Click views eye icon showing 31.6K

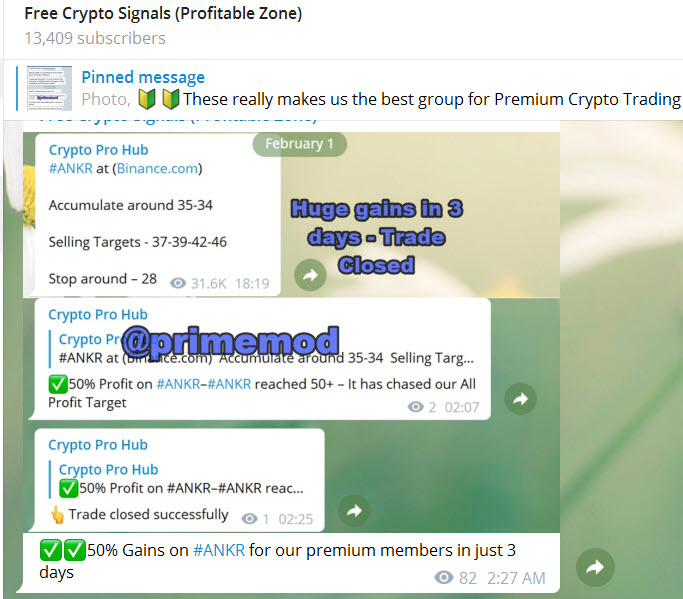[178, 284]
